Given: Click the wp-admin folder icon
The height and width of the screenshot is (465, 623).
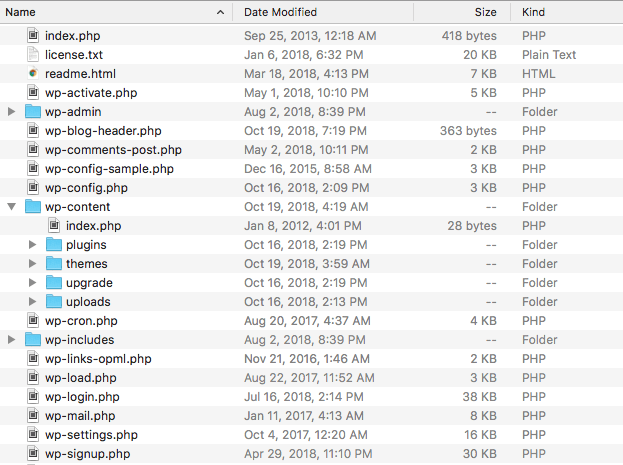Looking at the screenshot, I should click(x=33, y=112).
